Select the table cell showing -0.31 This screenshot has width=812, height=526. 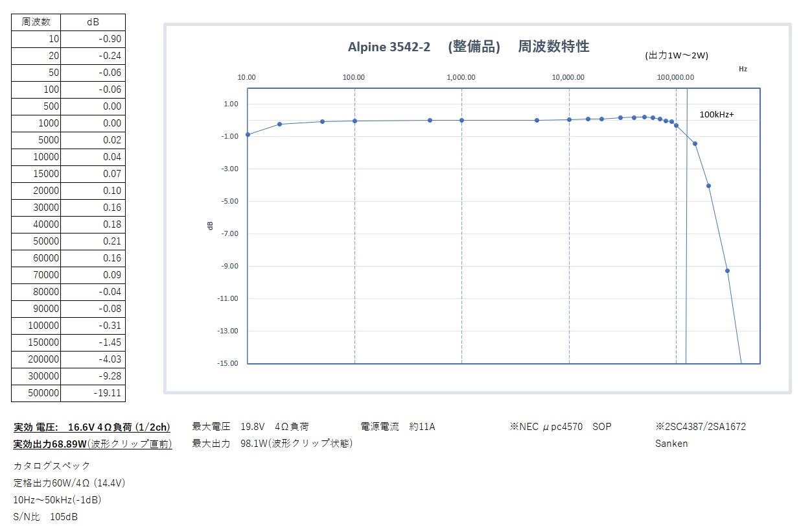click(93, 326)
